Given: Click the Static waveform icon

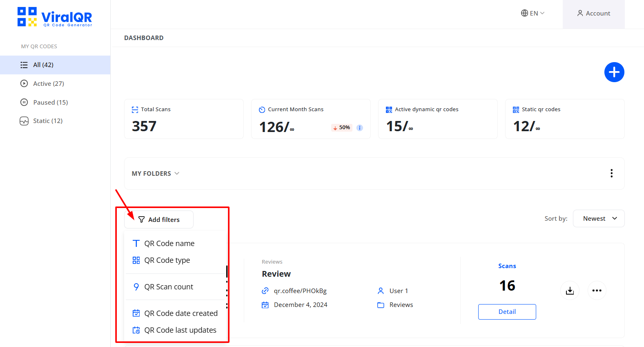Looking at the screenshot, I should 24,121.
